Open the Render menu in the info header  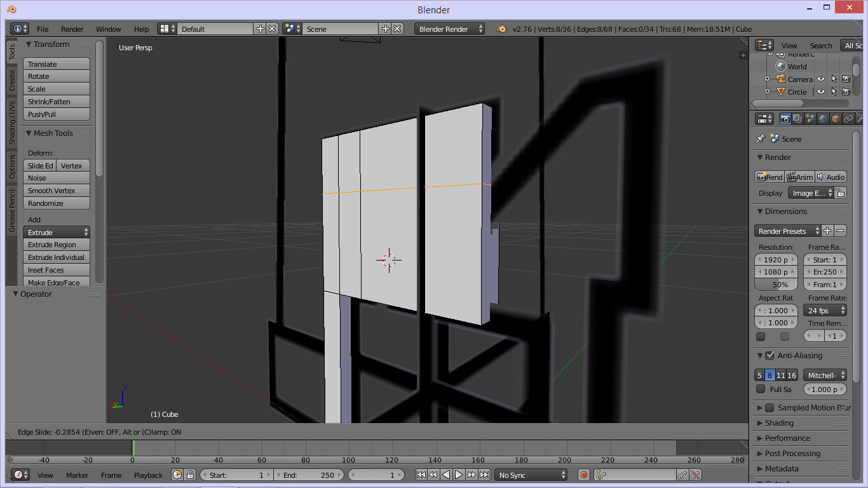tap(72, 29)
